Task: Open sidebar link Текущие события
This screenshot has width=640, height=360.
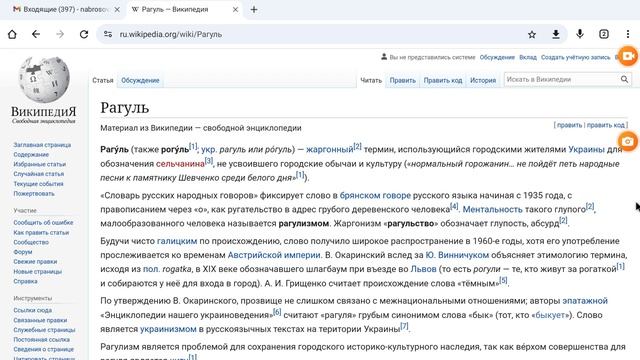Action: [38, 184]
